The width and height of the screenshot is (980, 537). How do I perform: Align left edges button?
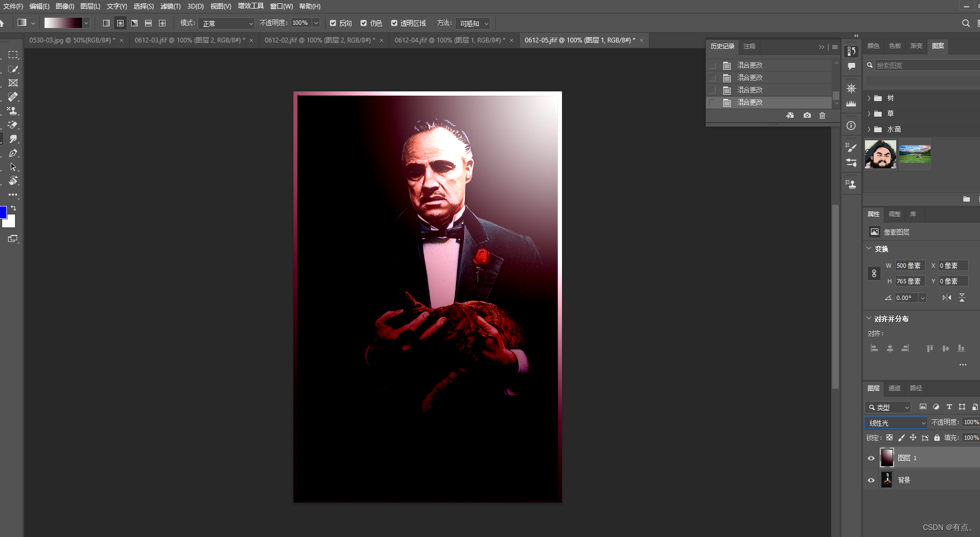[874, 348]
